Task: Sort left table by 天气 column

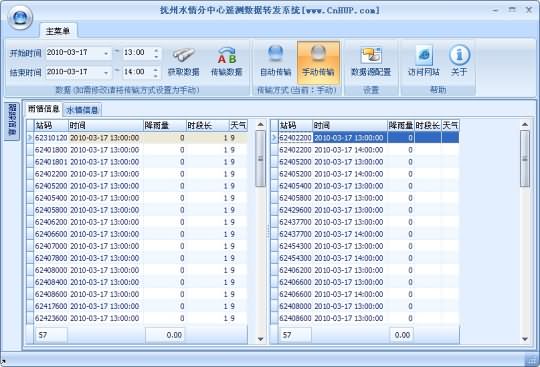Action: tap(238, 125)
